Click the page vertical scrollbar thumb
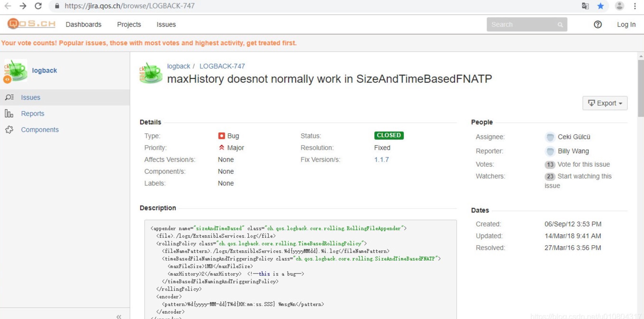Image resolution: width=644 pixels, height=319 pixels. [x=640, y=88]
